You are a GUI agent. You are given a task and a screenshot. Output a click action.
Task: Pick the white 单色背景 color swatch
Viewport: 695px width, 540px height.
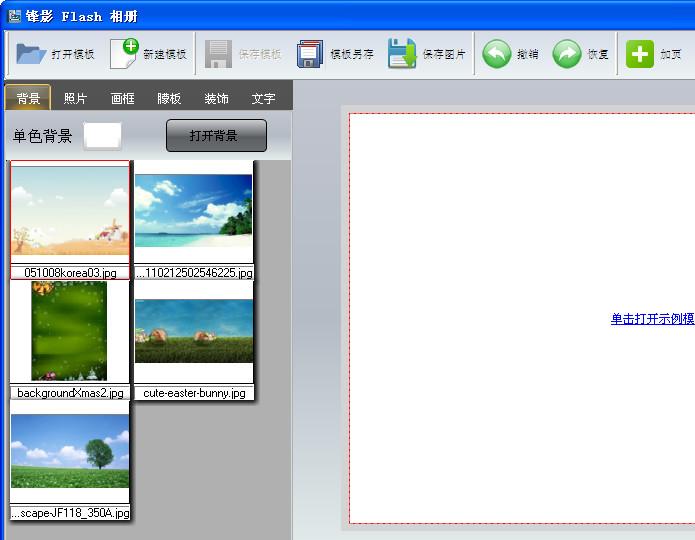pos(102,136)
